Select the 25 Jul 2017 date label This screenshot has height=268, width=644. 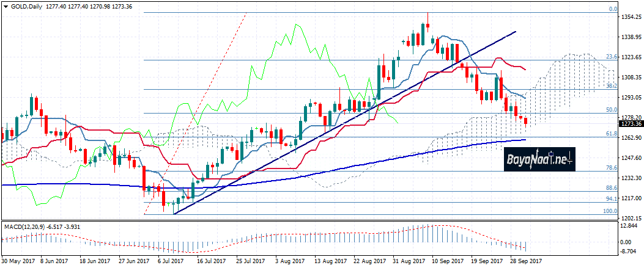[x=248, y=261]
